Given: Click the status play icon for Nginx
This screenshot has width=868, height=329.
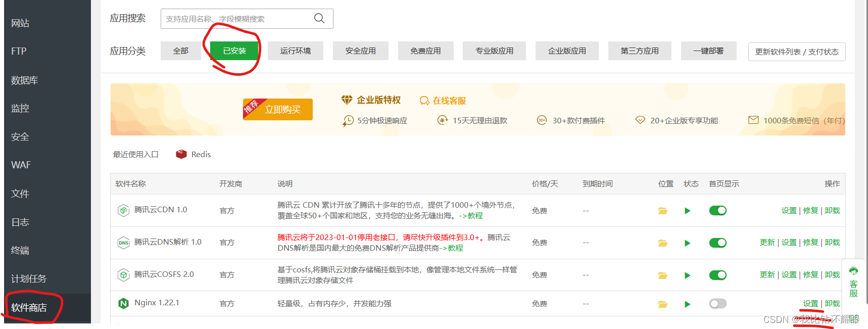Looking at the screenshot, I should (687, 304).
